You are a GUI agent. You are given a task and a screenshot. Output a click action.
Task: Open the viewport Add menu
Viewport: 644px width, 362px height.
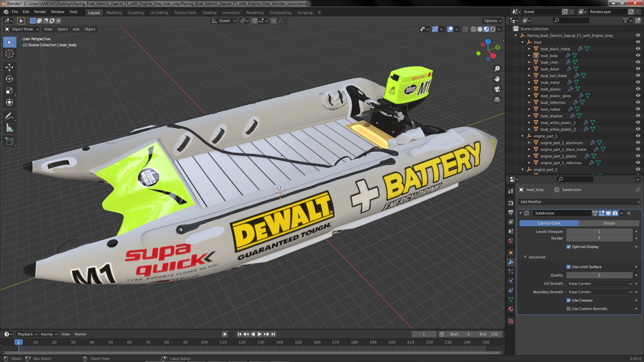click(76, 29)
